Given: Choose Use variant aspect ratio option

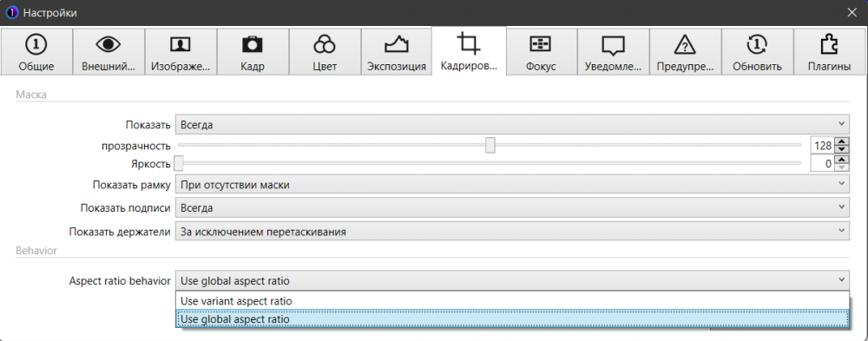Looking at the screenshot, I should point(512,301).
